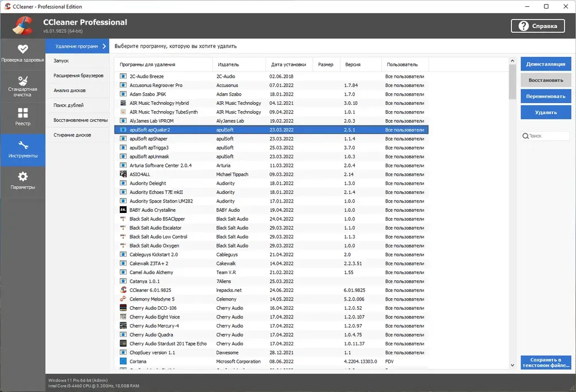Sort by Издатель column header
The height and width of the screenshot is (392, 576).
[238, 64]
